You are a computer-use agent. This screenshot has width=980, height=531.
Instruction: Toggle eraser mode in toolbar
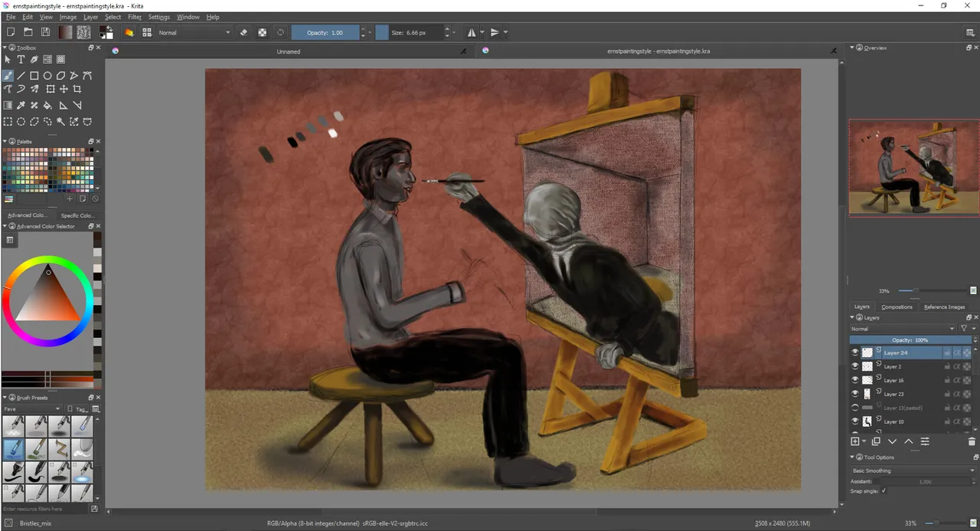point(244,32)
